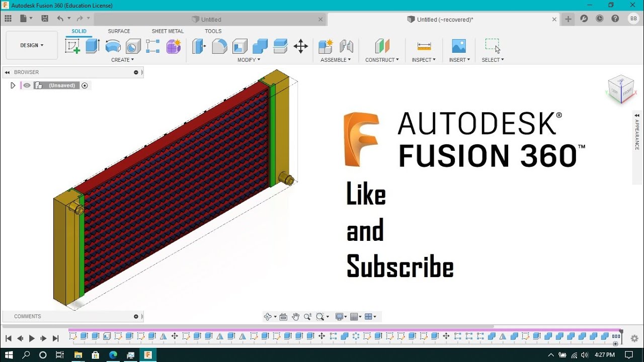The image size is (644, 362).
Task: Save the design with floppy icon
Action: click(x=45, y=19)
